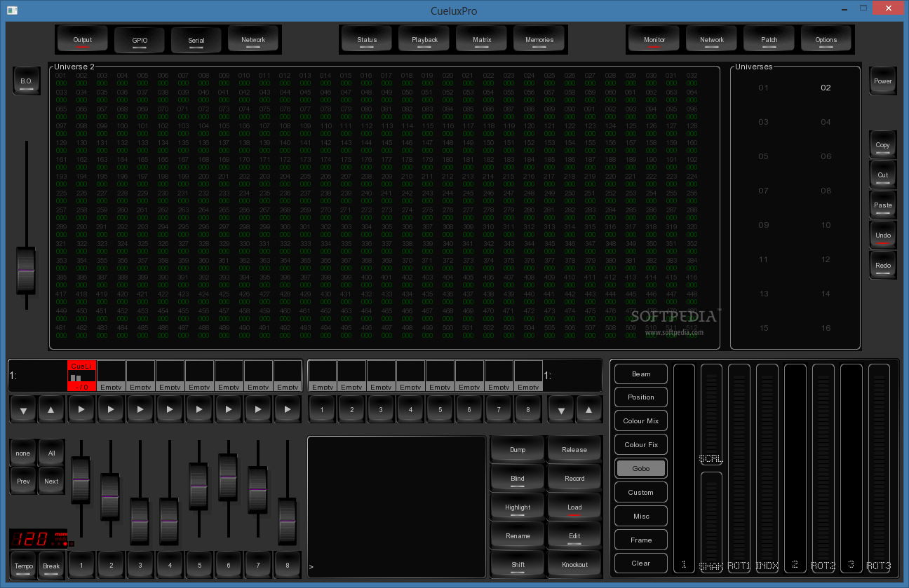The height and width of the screenshot is (588, 909).
Task: Click the Break button
Action: (51, 565)
